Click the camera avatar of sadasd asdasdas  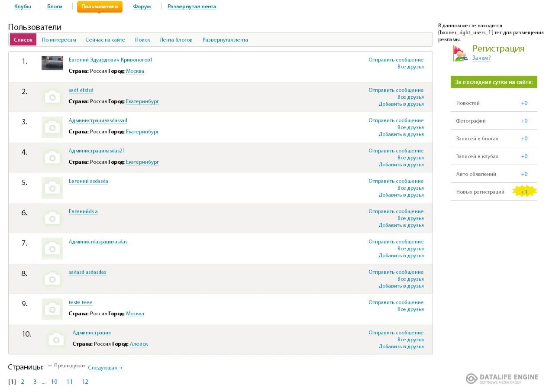click(52, 279)
